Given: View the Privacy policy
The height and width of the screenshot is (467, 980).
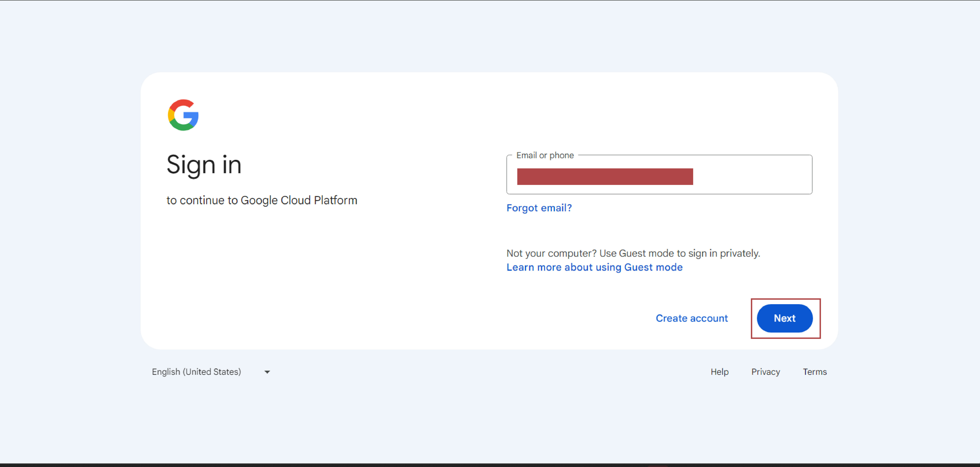Looking at the screenshot, I should tap(766, 371).
